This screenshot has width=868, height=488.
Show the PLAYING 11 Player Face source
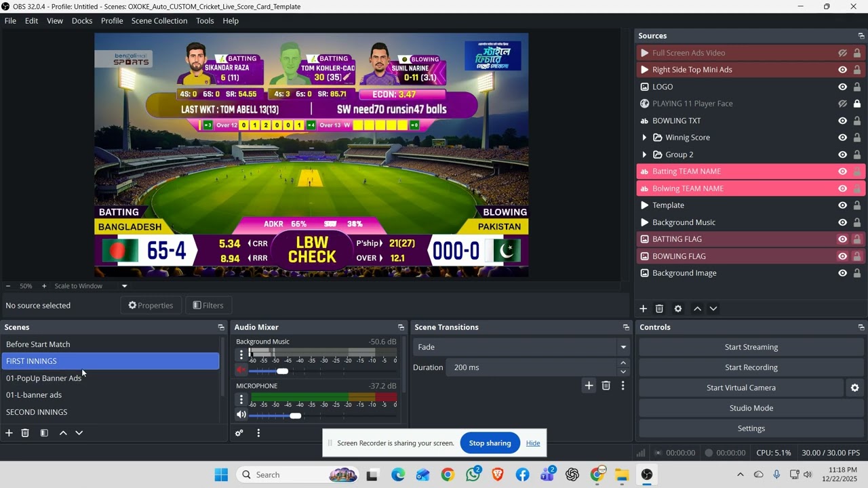842,104
